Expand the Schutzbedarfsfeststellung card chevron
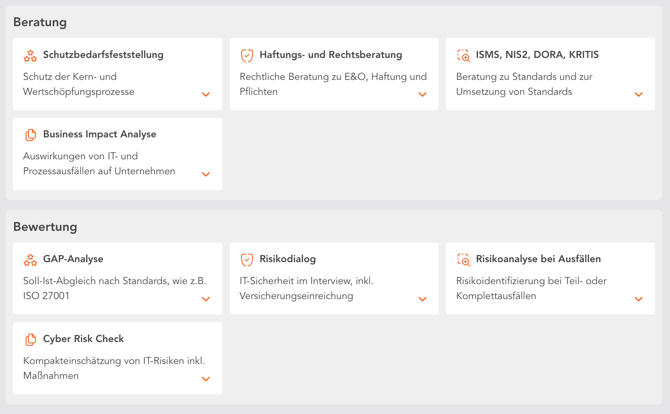 [206, 95]
